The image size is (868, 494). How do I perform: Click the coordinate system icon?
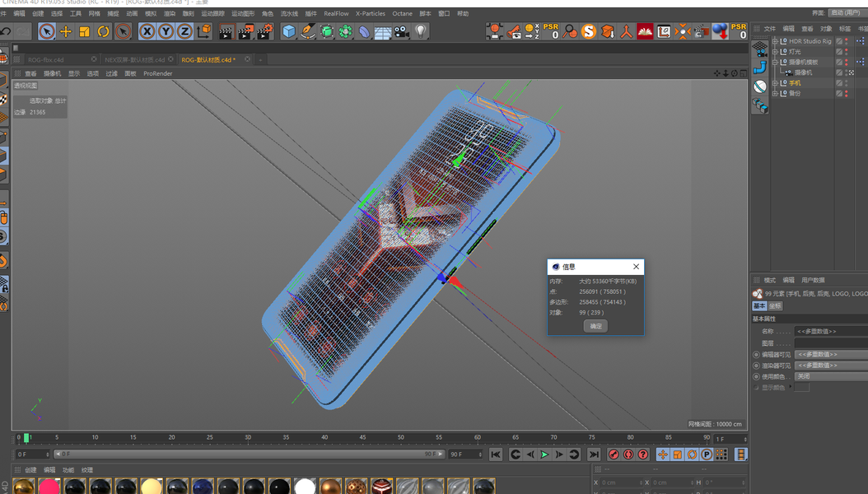(204, 31)
